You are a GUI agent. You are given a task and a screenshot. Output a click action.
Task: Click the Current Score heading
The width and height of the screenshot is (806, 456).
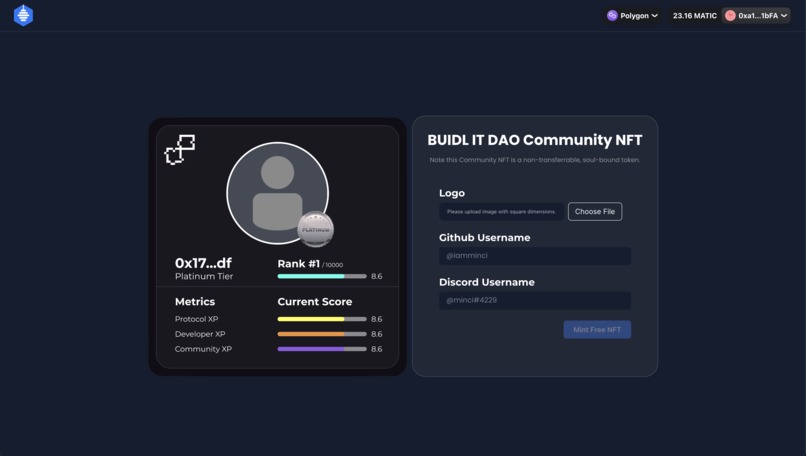[315, 302]
